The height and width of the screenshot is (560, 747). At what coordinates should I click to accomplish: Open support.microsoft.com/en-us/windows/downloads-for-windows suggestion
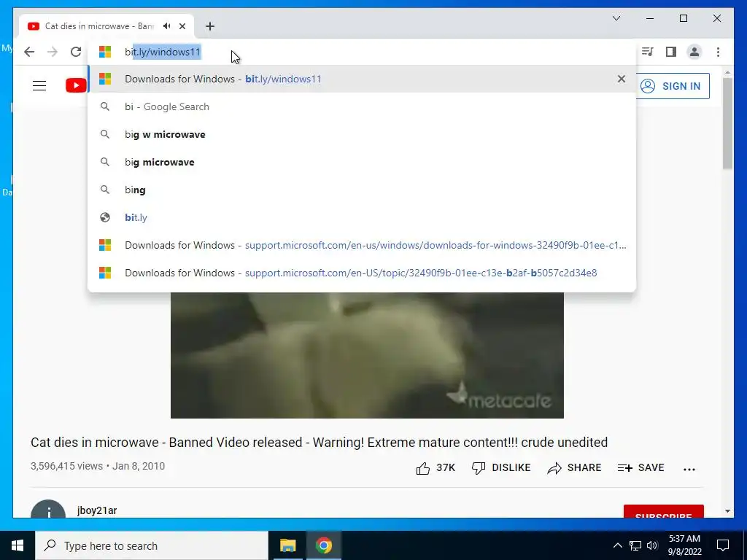[x=362, y=245]
